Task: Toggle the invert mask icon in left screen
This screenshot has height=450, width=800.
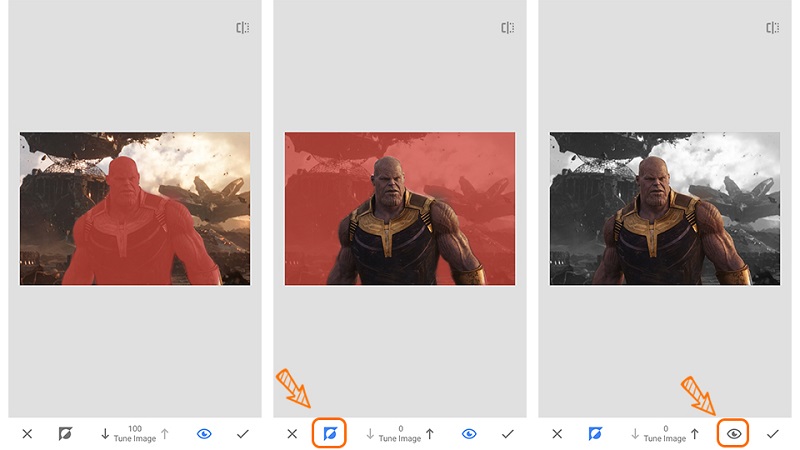Action: [x=65, y=434]
